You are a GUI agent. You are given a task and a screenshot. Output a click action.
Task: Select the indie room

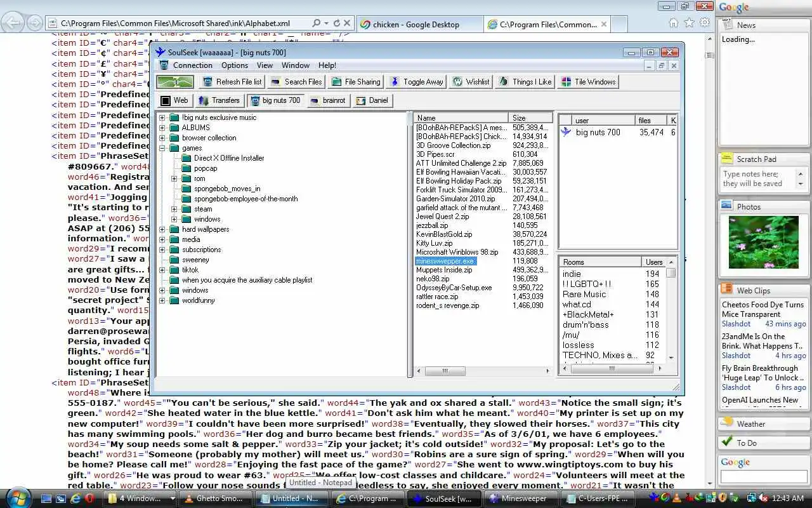click(x=572, y=274)
